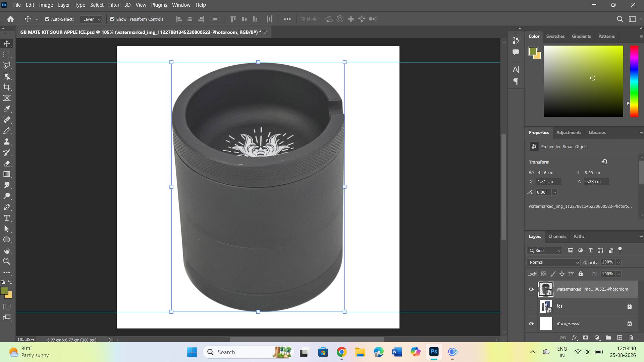The height and width of the screenshot is (362, 644).
Task: Show the fds layer visibility
Action: (531, 306)
